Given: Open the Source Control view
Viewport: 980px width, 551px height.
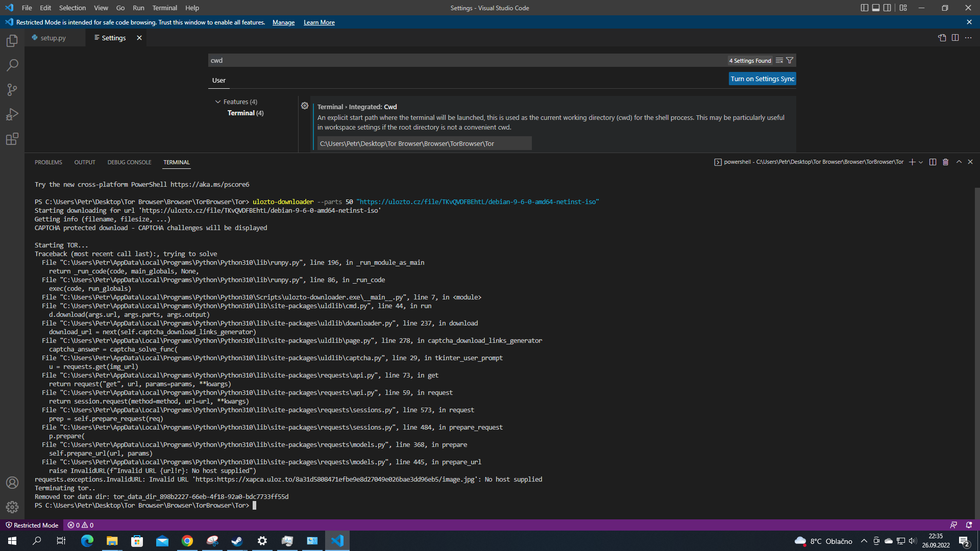Looking at the screenshot, I should coord(12,90).
